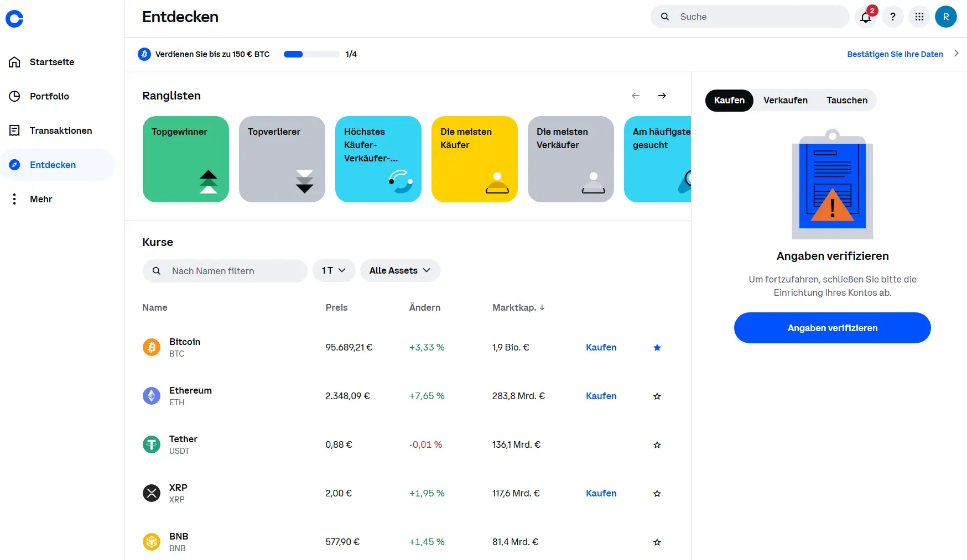Image resolution: width=967 pixels, height=560 pixels.
Task: Open the profile avatar R
Action: (x=945, y=17)
